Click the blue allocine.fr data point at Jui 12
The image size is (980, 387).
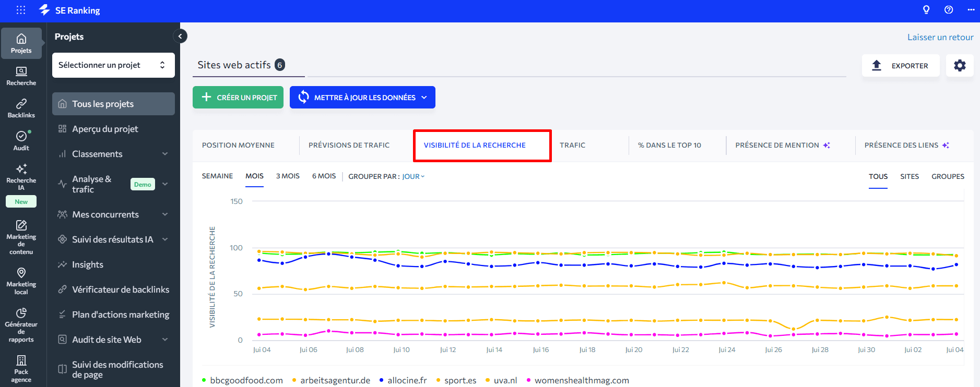(445, 261)
